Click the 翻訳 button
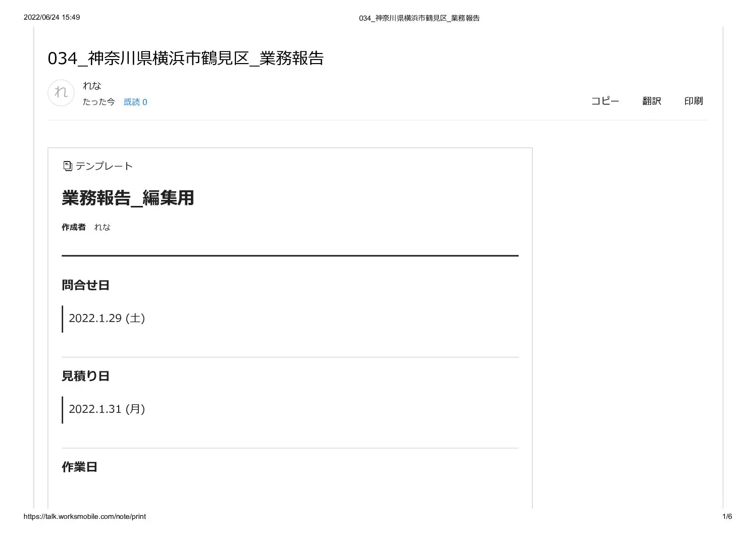756x534 pixels. tap(651, 101)
